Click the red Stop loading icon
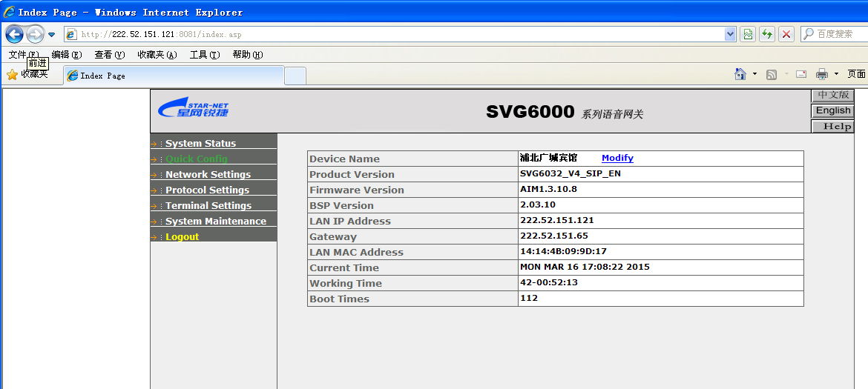This screenshot has width=868, height=389. click(786, 34)
